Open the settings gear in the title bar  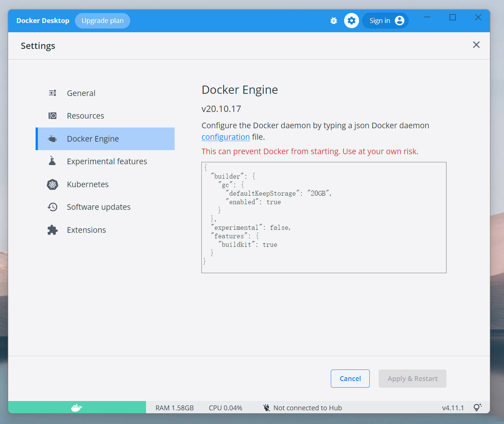351,20
